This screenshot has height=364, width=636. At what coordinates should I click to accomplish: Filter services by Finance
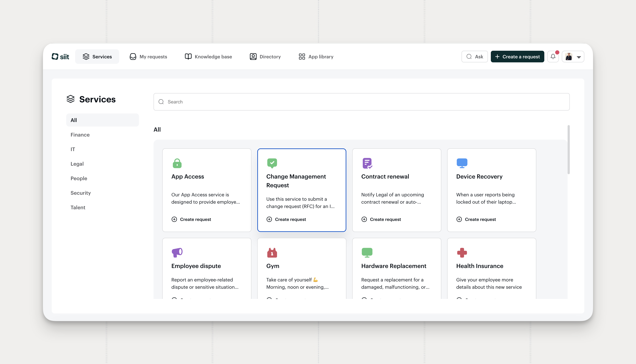click(103, 135)
